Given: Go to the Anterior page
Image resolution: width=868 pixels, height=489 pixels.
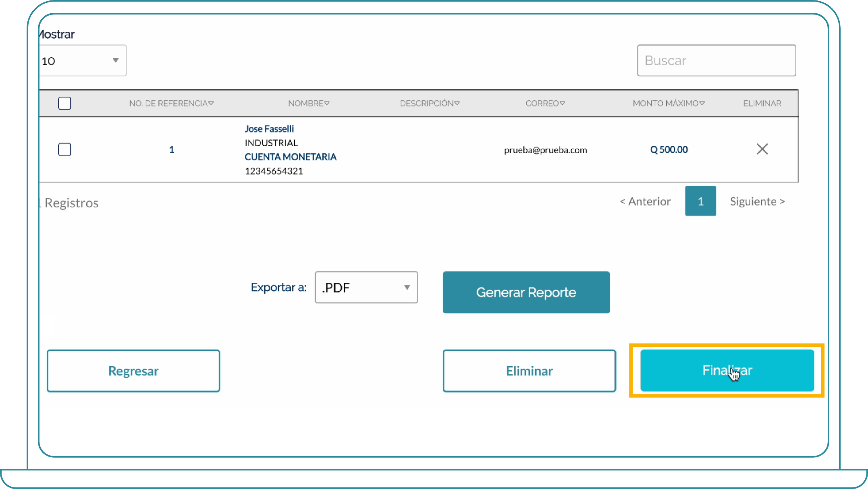Looking at the screenshot, I should (x=645, y=201).
